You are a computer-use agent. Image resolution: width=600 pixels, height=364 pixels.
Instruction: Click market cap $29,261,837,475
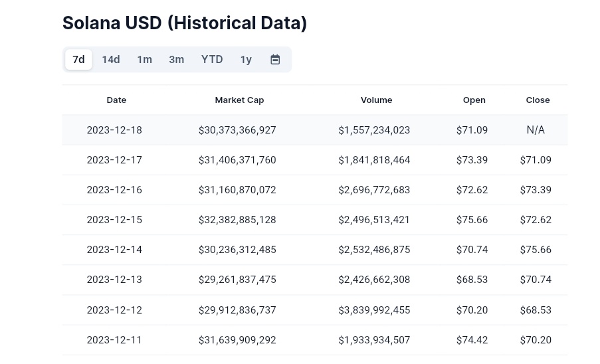(237, 280)
